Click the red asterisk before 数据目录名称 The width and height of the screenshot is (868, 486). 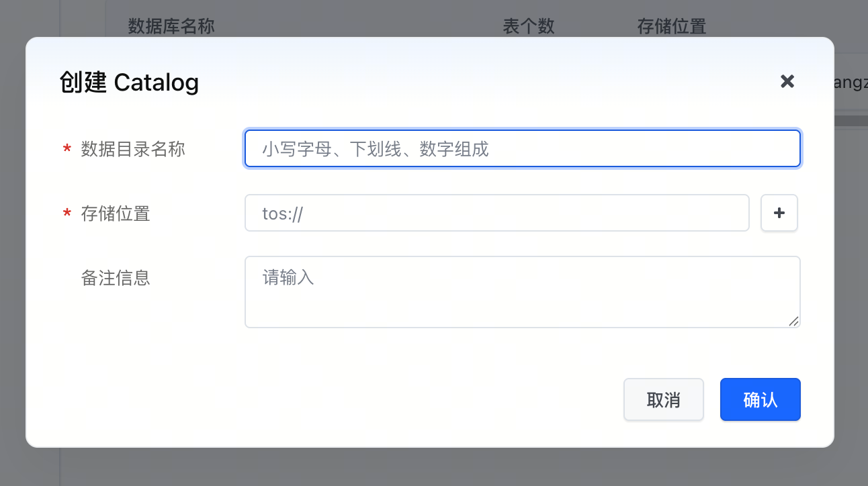[67, 150]
